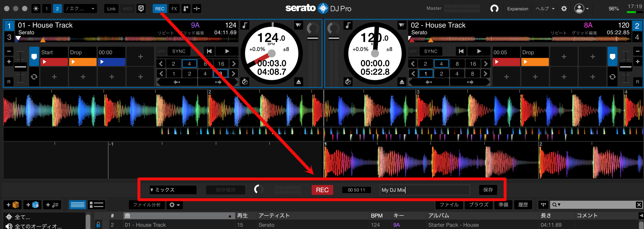
Task: Switch to the ブラウズ tab
Action: click(x=478, y=205)
